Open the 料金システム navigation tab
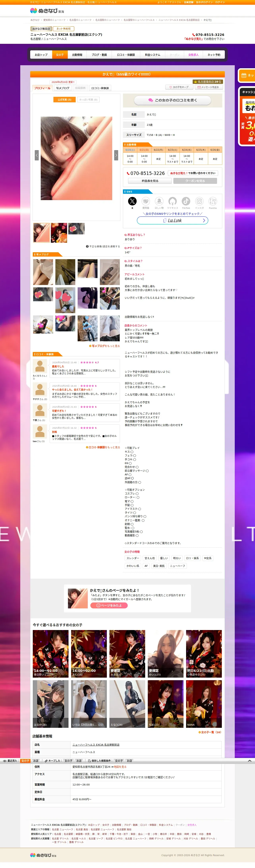 coord(153,55)
